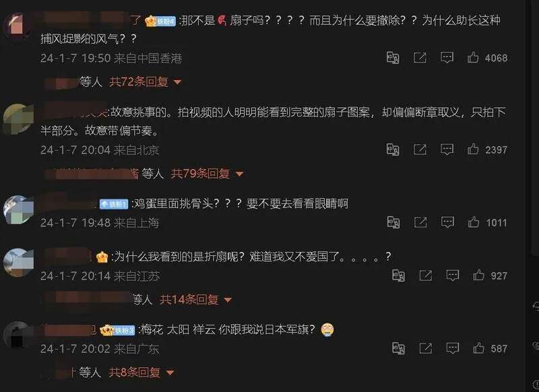Screen dimensions: 539x392
Task: Repost the 折扇 comment from 江苏
Action: point(426,275)
